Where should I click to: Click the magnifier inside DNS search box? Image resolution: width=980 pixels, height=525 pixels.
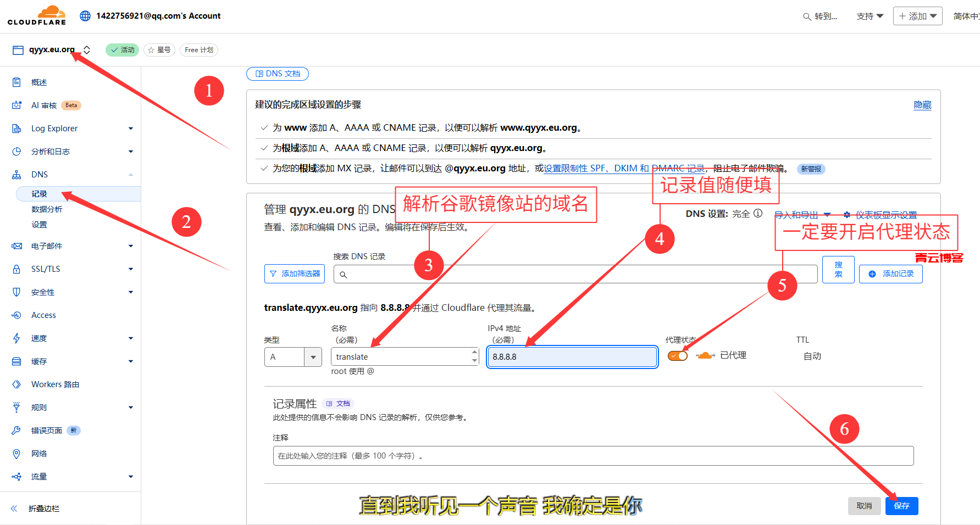pos(344,275)
